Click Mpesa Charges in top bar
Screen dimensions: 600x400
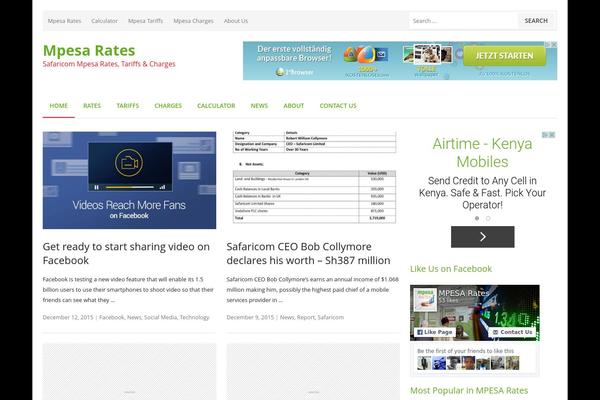(193, 20)
